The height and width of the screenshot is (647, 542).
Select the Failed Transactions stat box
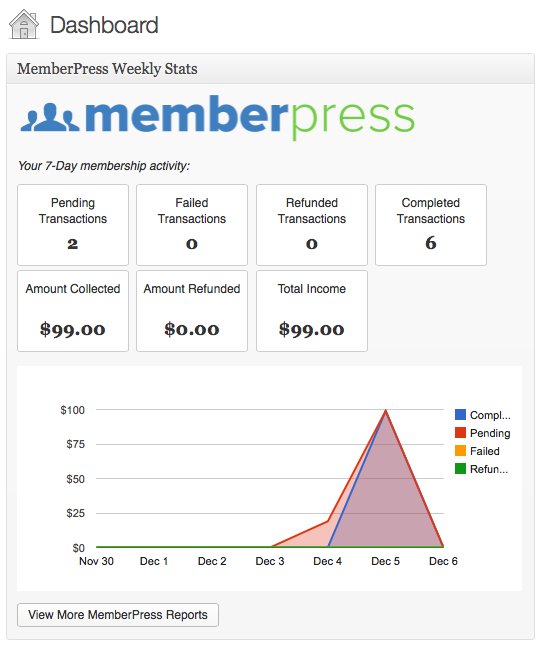(192, 225)
